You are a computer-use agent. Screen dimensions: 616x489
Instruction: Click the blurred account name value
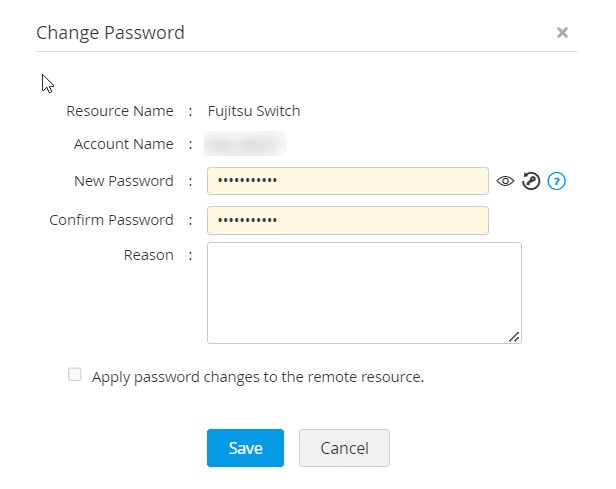pyautogui.click(x=245, y=144)
